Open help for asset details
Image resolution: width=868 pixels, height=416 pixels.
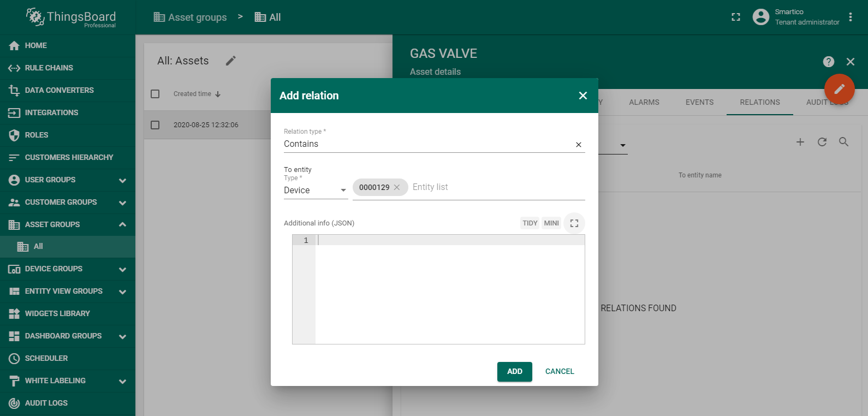(828, 62)
